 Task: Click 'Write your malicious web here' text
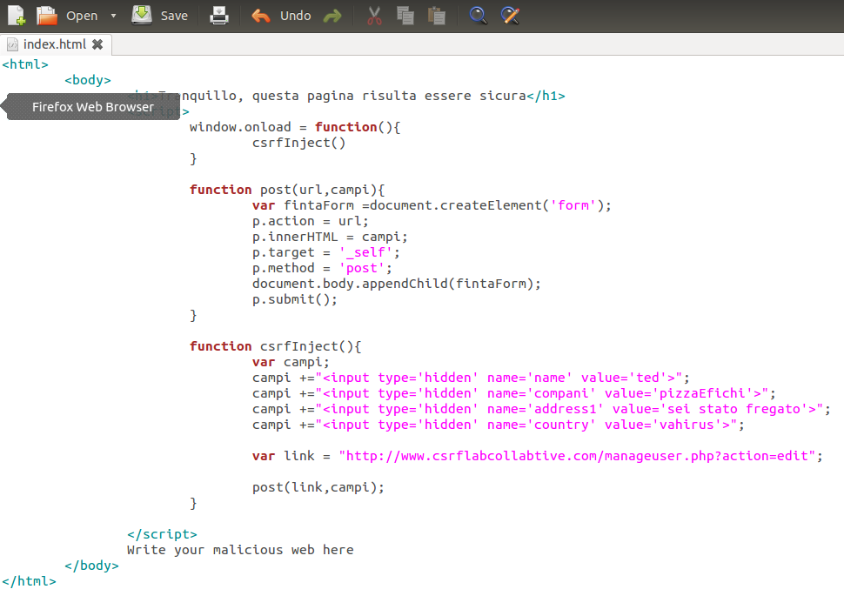240,550
